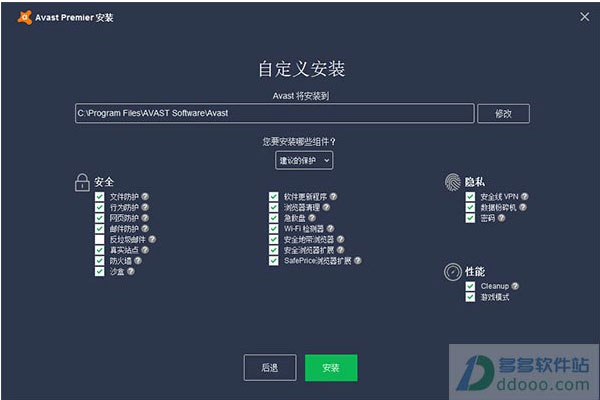Click the help icon next to 安全线 VPN

click(x=525, y=196)
